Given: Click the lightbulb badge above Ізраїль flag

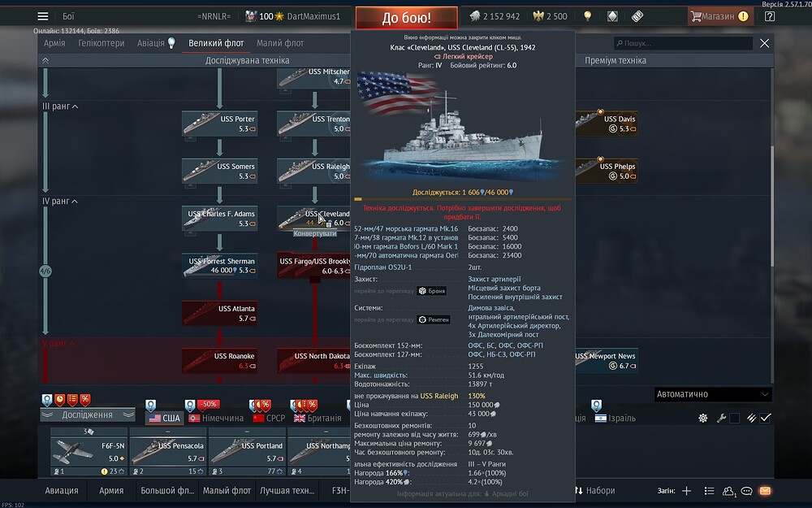Looking at the screenshot, I should pos(597,405).
